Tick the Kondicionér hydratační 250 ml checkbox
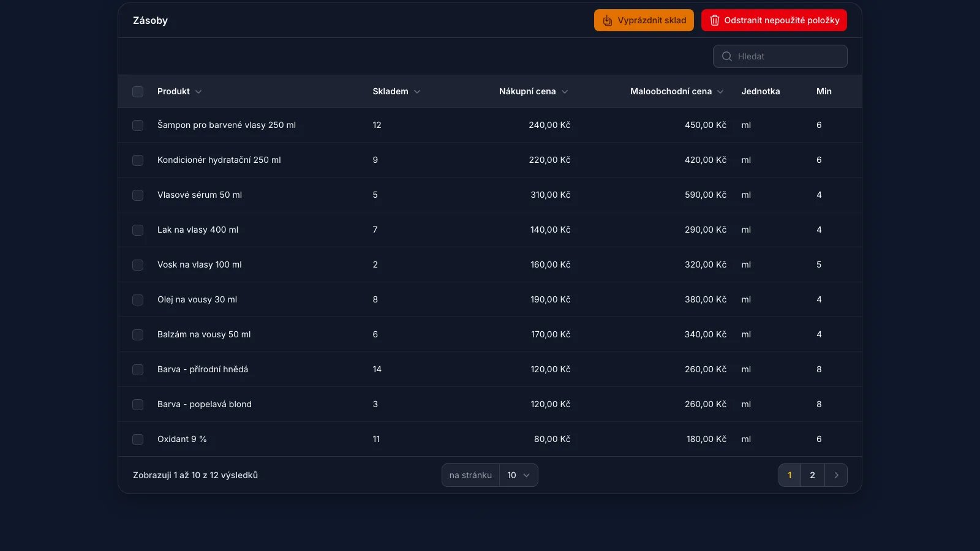 [x=138, y=160]
